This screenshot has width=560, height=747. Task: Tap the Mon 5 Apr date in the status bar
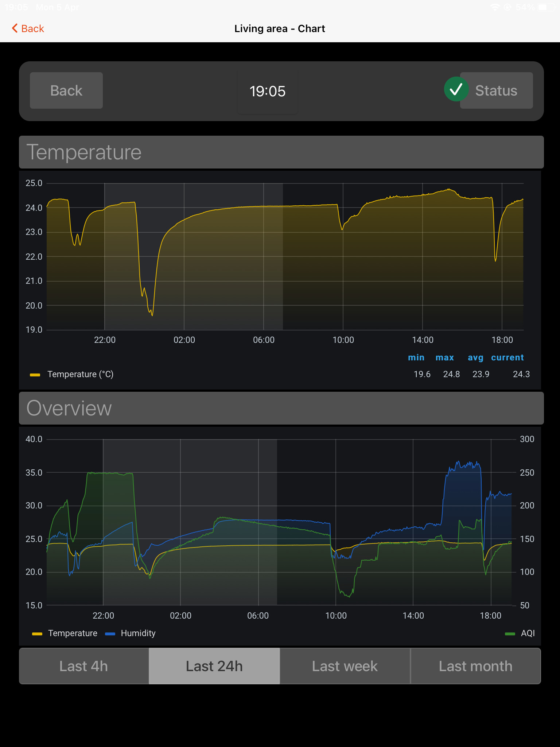(57, 7)
